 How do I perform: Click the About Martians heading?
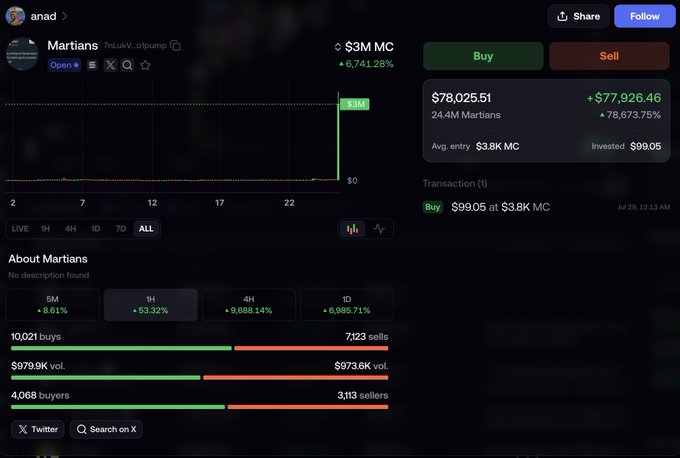(x=48, y=259)
